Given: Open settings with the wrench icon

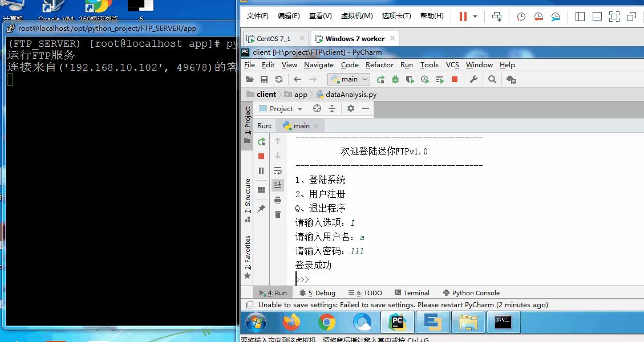Looking at the screenshot, I should click(473, 79).
